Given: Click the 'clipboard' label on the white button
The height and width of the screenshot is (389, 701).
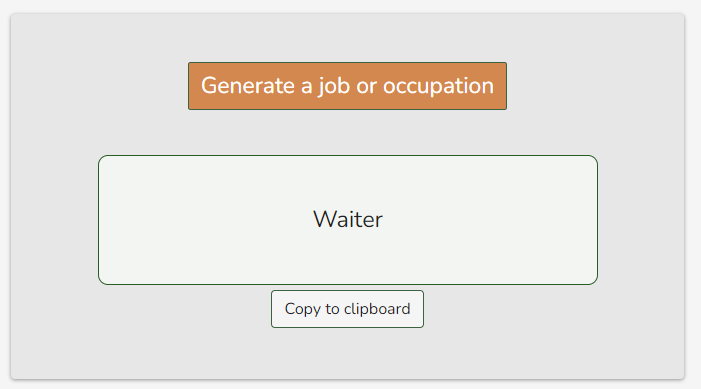Looking at the screenshot, I should [377, 309].
